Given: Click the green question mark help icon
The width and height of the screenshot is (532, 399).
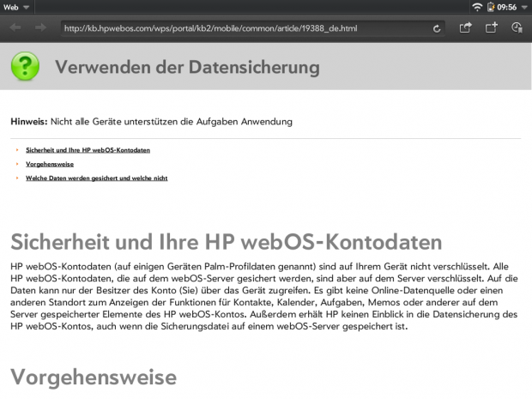Looking at the screenshot, I should click(25, 66).
